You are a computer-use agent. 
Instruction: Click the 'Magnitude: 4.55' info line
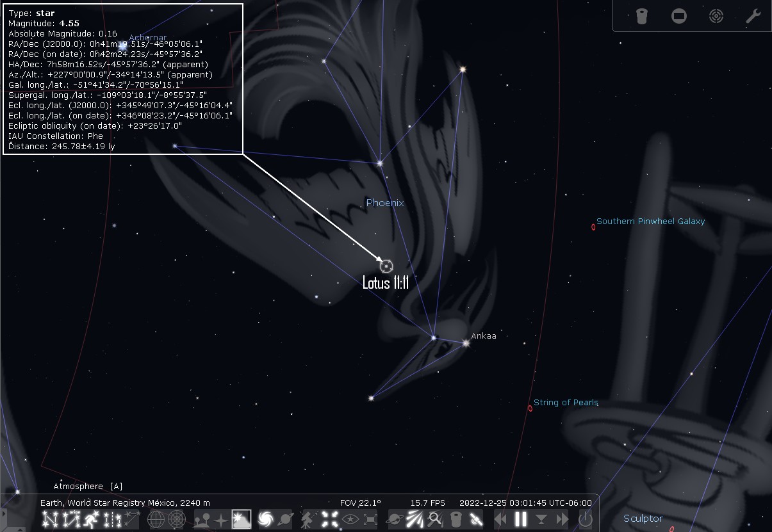click(44, 24)
